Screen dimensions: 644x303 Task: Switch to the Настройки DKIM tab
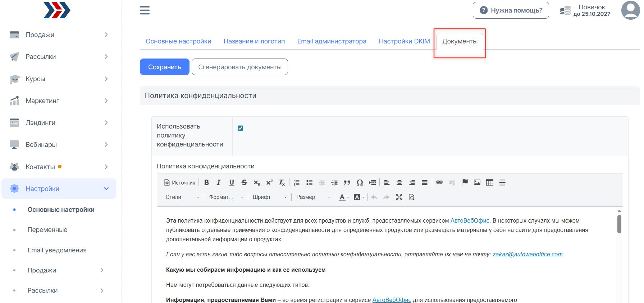click(404, 41)
